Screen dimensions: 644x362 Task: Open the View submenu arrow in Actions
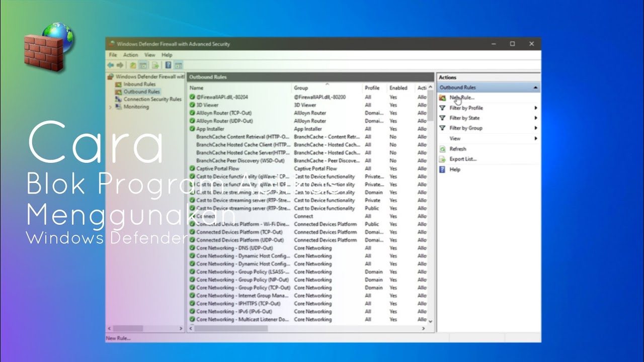(x=536, y=138)
